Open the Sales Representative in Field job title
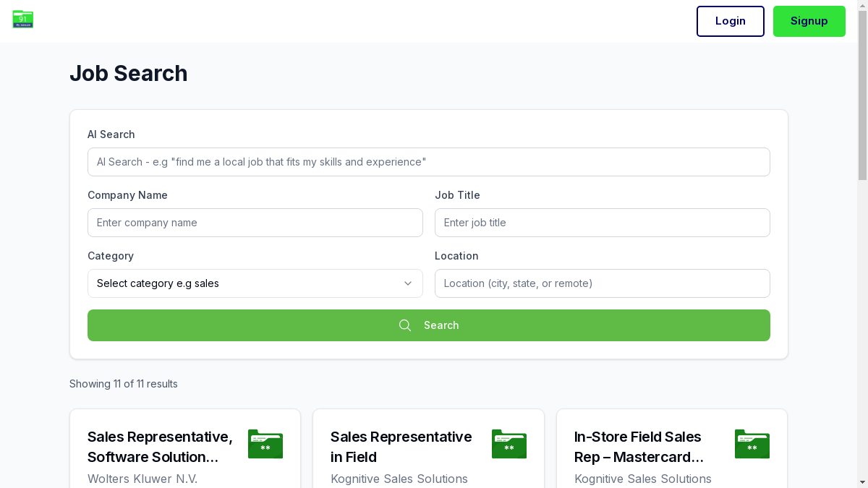 click(x=401, y=447)
